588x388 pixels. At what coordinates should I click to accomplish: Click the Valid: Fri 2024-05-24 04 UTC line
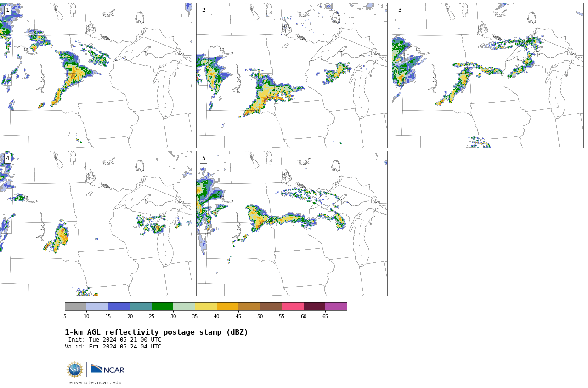(x=113, y=347)
